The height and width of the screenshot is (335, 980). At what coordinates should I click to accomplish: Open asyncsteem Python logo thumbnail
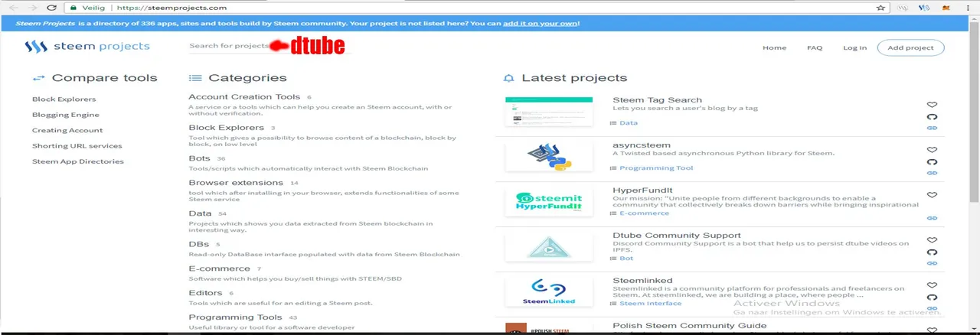click(x=549, y=158)
